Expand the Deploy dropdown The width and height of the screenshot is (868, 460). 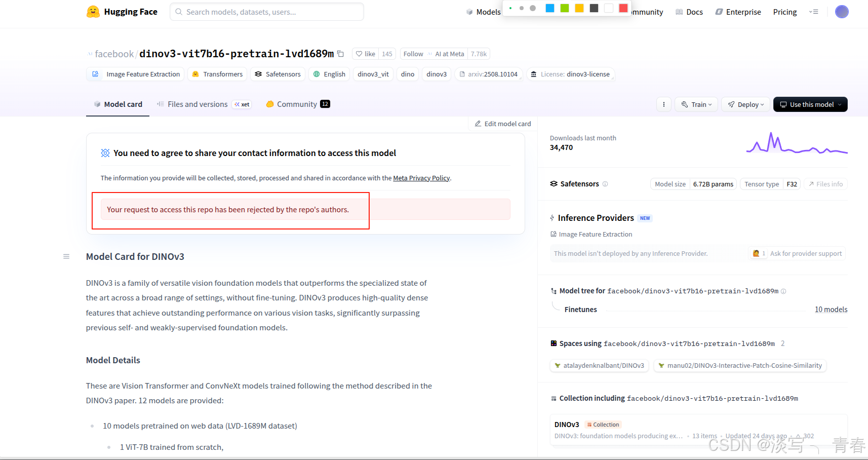745,104
